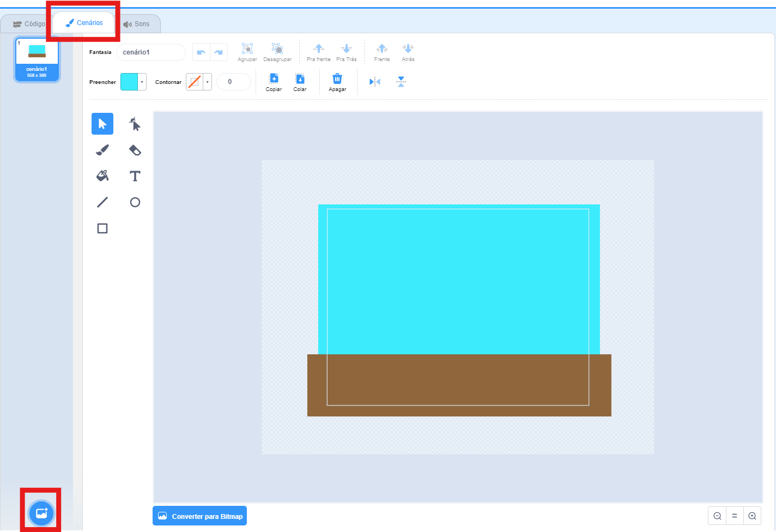The width and height of the screenshot is (776, 532).
Task: Click the choose backdrop button
Action: [x=41, y=513]
